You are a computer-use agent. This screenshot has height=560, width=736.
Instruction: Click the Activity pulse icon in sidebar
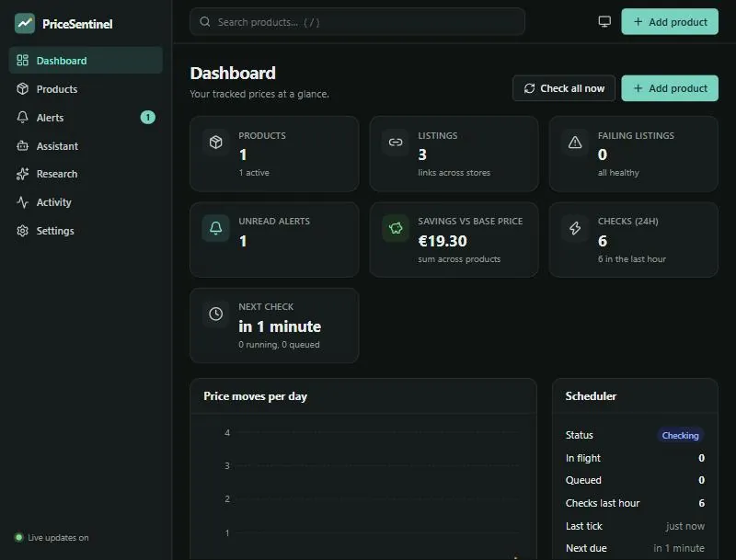point(22,202)
